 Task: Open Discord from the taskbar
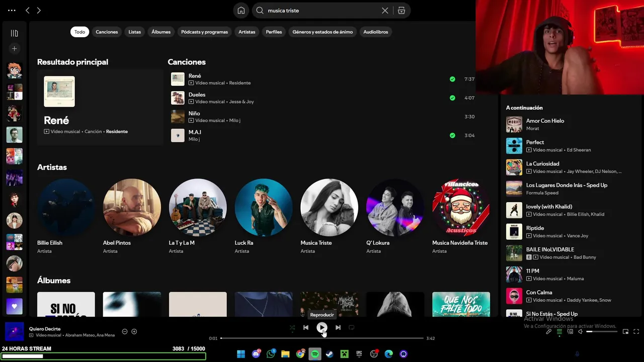coord(256,354)
